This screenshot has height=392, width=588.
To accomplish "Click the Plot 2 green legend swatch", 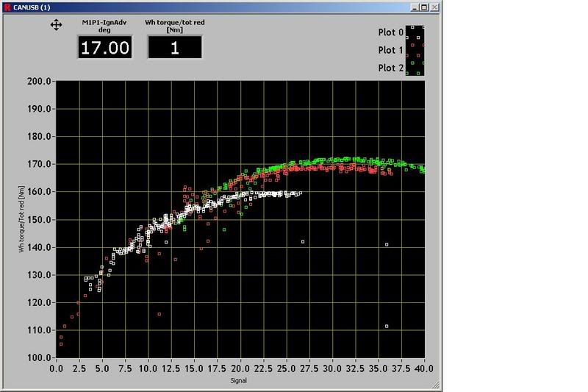I will (416, 68).
